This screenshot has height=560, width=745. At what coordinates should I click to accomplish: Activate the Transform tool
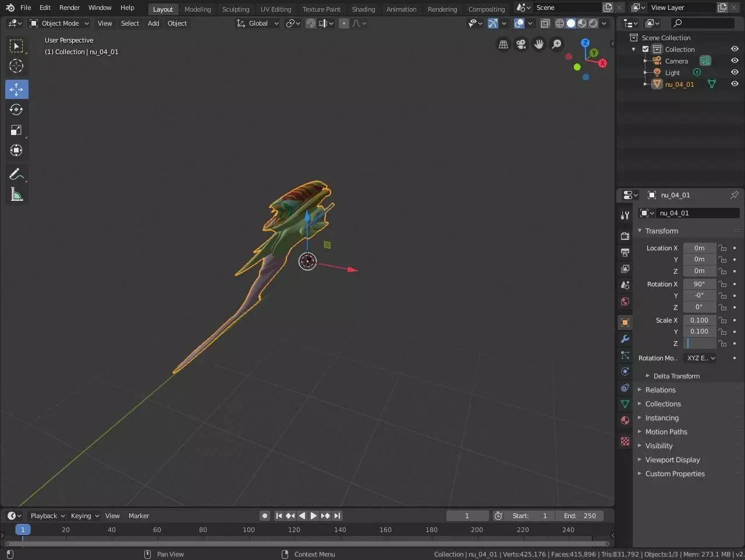(16, 150)
